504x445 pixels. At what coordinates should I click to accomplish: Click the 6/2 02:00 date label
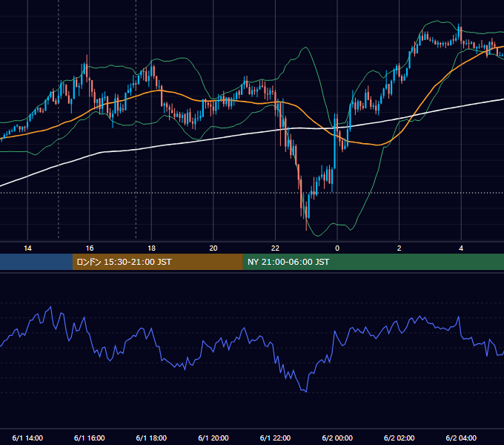click(x=399, y=438)
